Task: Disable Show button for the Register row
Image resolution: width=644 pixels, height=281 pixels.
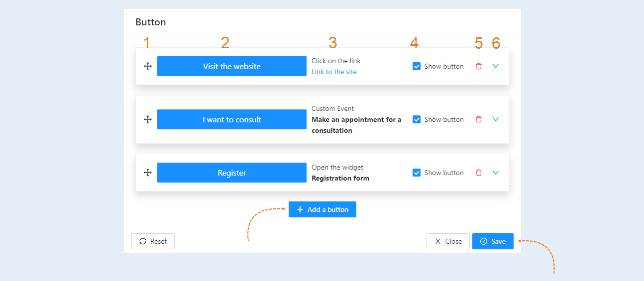Action: (417, 173)
